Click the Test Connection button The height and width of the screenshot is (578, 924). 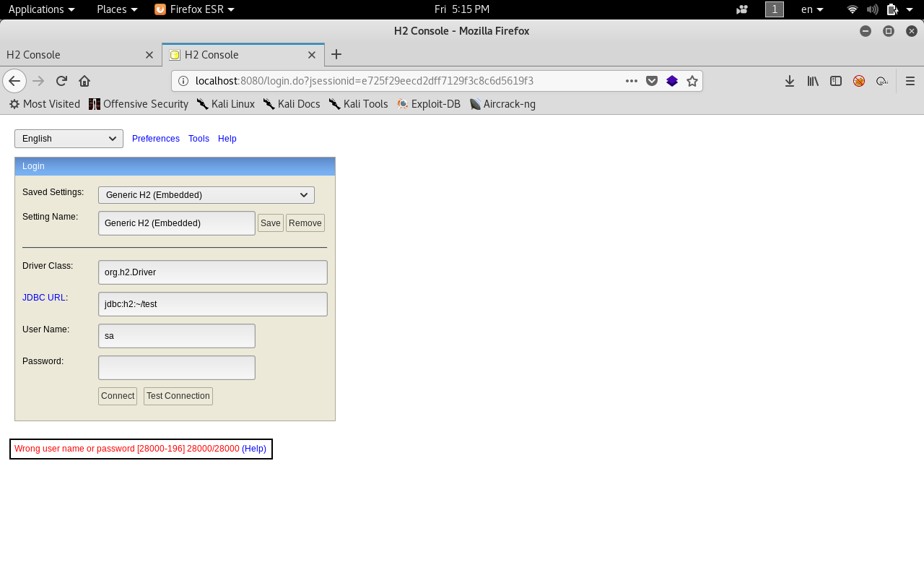point(178,396)
